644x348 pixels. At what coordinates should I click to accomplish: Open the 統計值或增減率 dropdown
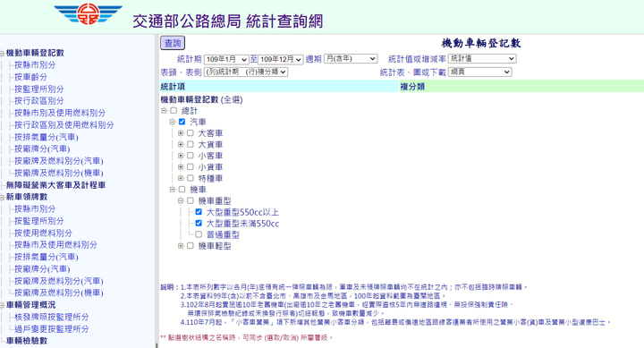click(482, 59)
